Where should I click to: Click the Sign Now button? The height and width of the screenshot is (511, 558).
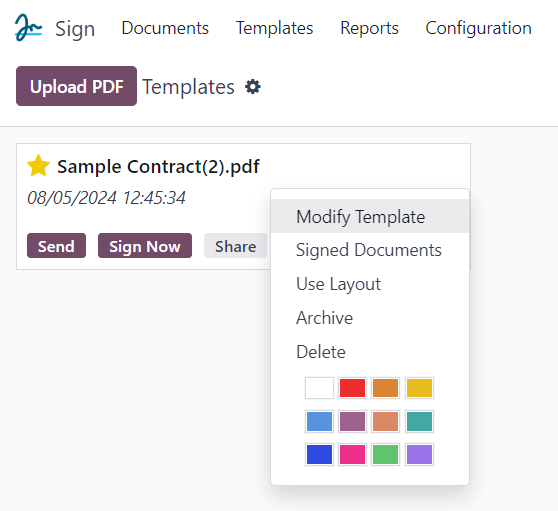[145, 246]
